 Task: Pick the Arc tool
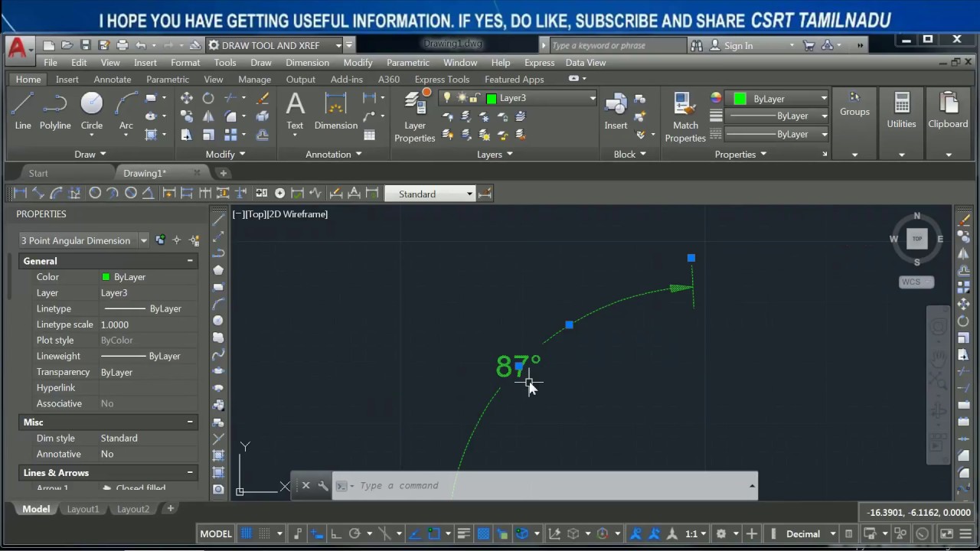pos(126,111)
